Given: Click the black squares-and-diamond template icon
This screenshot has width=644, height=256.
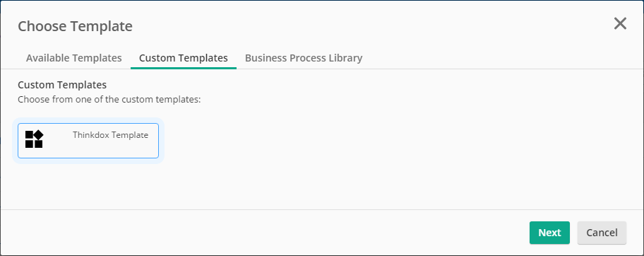Looking at the screenshot, I should pyautogui.click(x=34, y=139).
